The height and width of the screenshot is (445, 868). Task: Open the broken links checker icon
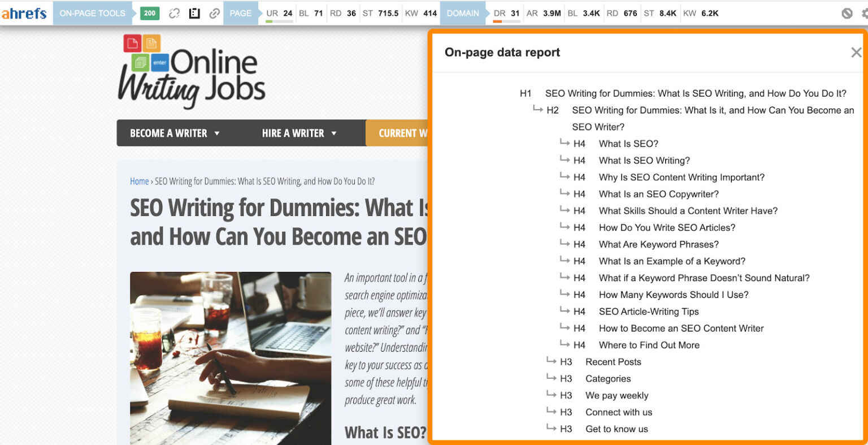(x=174, y=12)
